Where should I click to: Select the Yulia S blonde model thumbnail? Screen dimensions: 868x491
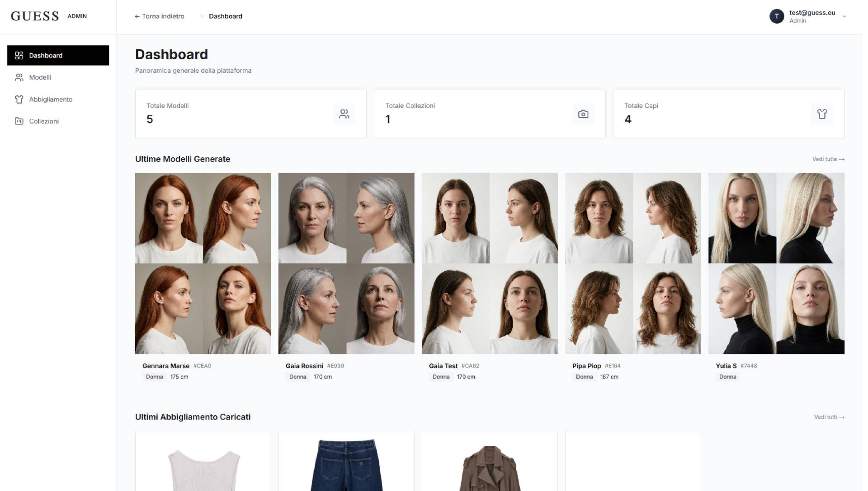[776, 263]
